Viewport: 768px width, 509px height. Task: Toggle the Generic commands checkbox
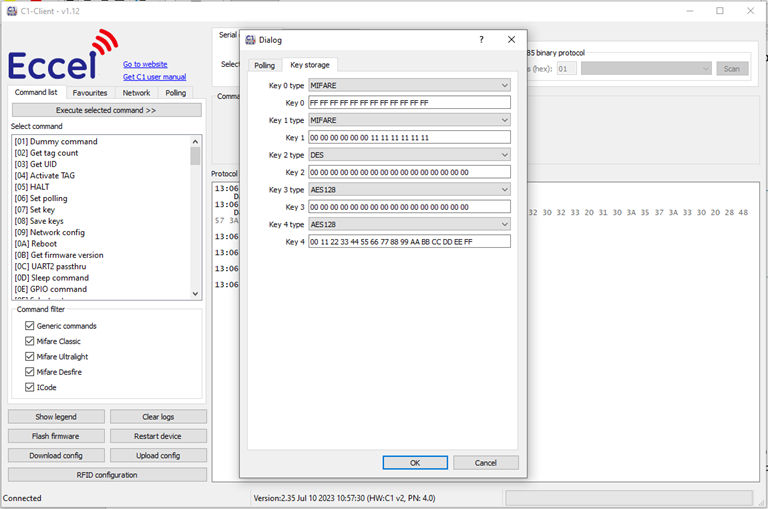[x=29, y=326]
